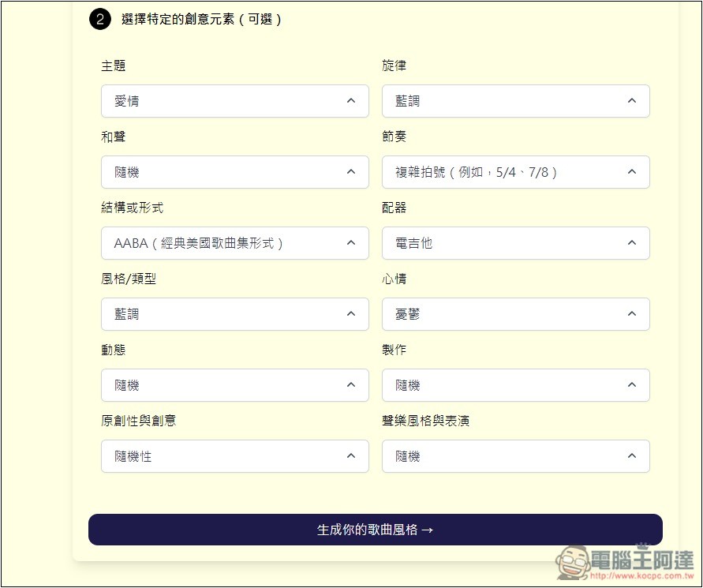Viewport: 703px width, 588px height.
Task: Open the 原創性與創意 dropdown showing 隨機性
Action: (234, 456)
